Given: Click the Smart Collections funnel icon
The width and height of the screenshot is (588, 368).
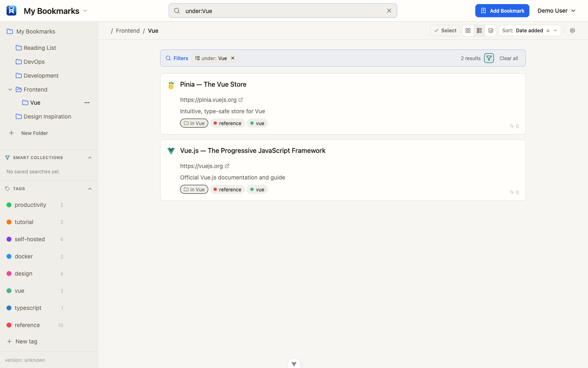Looking at the screenshot, I should [7, 157].
